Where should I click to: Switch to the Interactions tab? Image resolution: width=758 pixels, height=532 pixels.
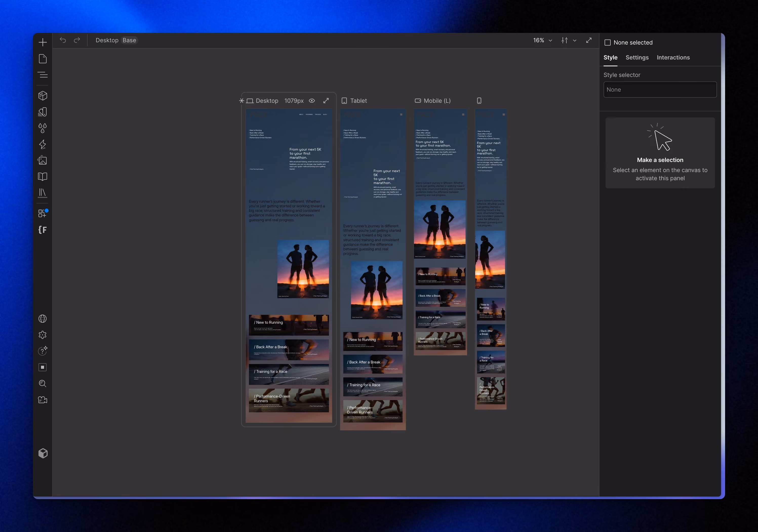pyautogui.click(x=673, y=57)
